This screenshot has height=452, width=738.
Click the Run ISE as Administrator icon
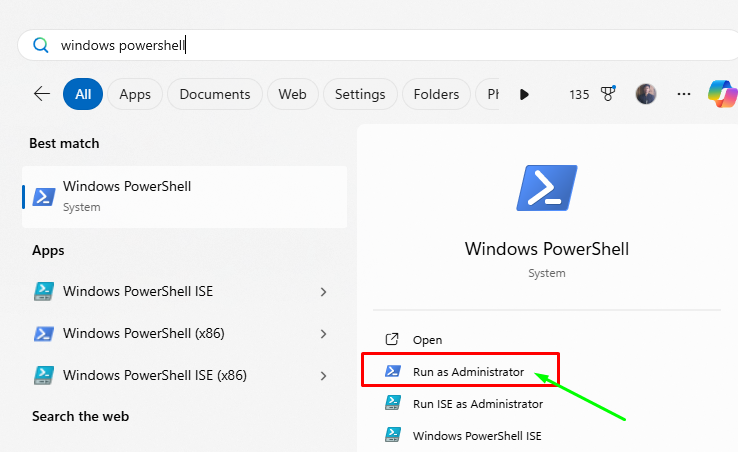tap(393, 403)
